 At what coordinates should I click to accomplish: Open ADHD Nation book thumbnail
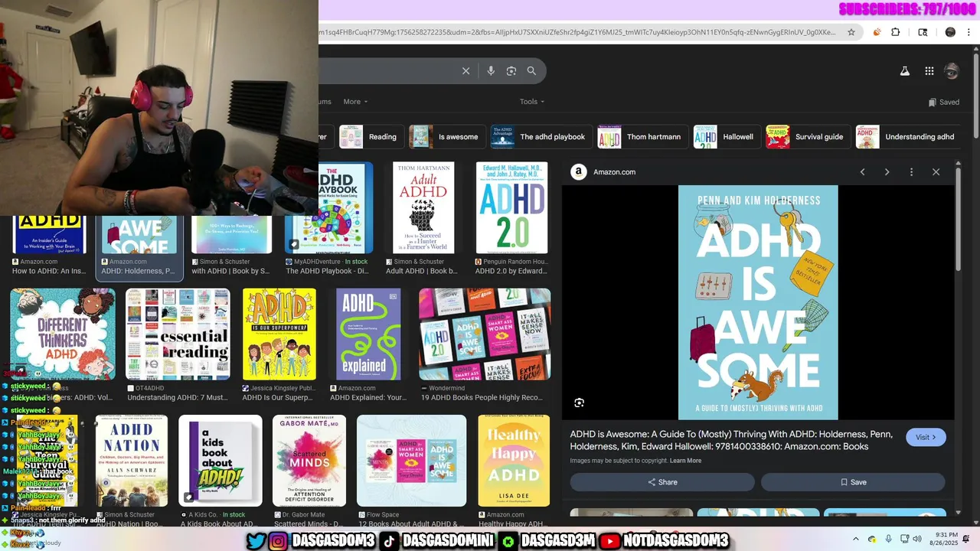[132, 461]
